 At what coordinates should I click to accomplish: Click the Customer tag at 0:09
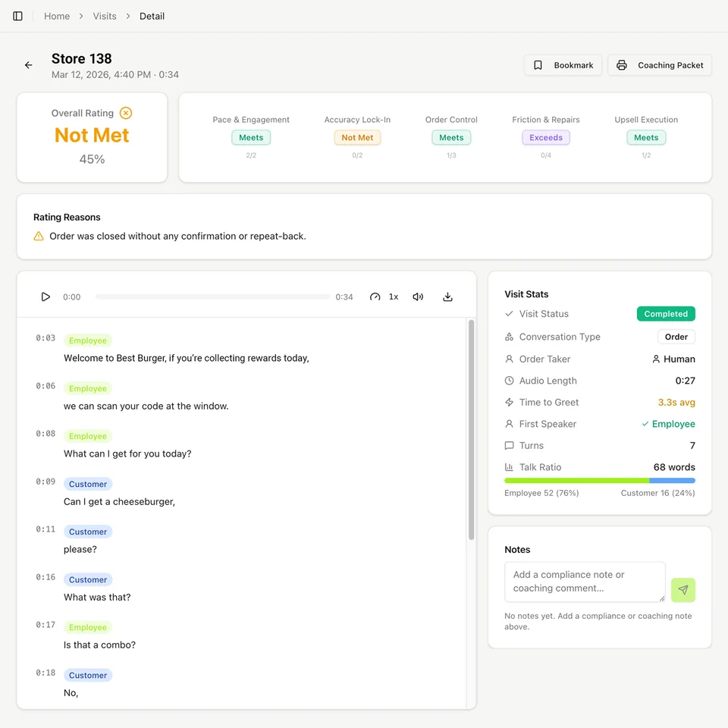88,484
